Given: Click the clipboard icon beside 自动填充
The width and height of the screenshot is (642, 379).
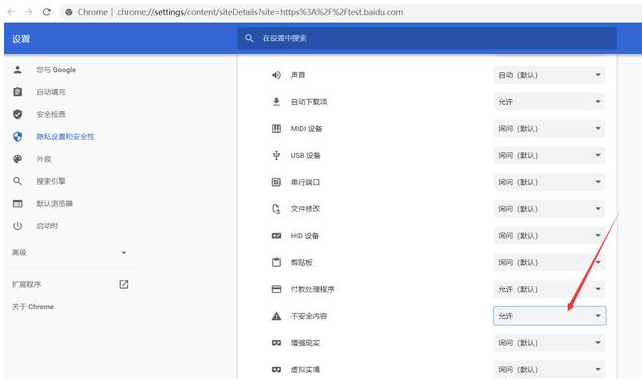Looking at the screenshot, I should coord(18,92).
